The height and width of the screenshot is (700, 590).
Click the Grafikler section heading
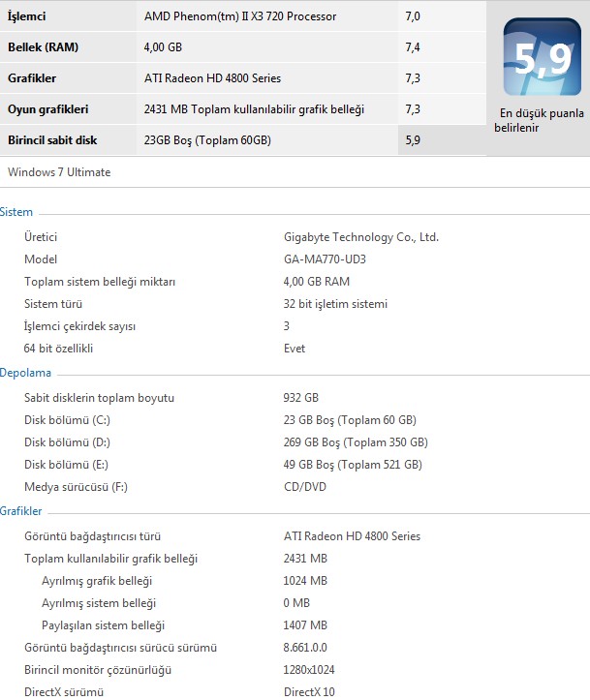point(21,510)
